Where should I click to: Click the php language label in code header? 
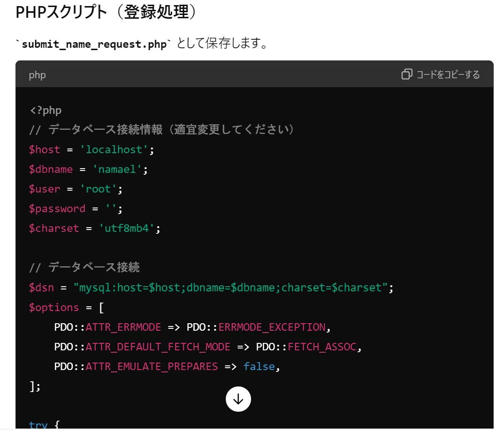(x=37, y=75)
